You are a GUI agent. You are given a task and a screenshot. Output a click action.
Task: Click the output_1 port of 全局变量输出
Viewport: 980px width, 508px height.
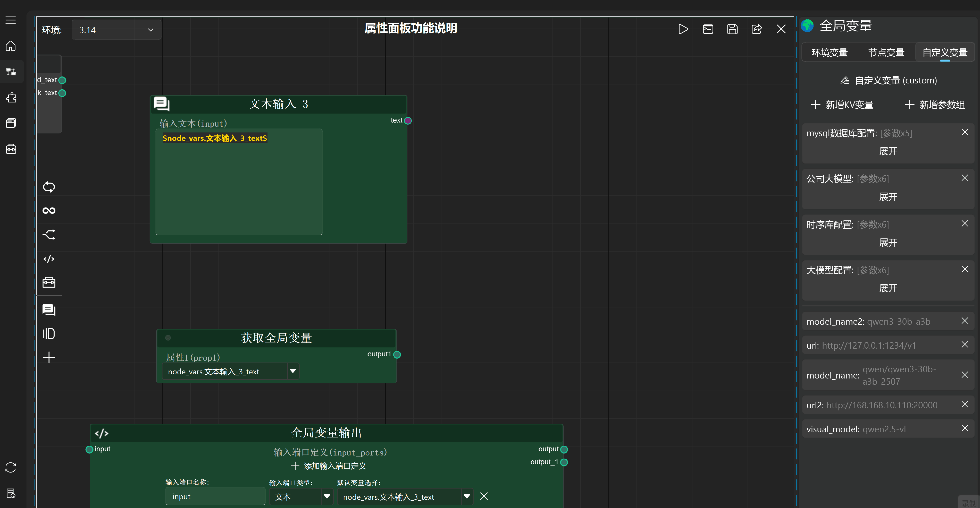(x=564, y=462)
